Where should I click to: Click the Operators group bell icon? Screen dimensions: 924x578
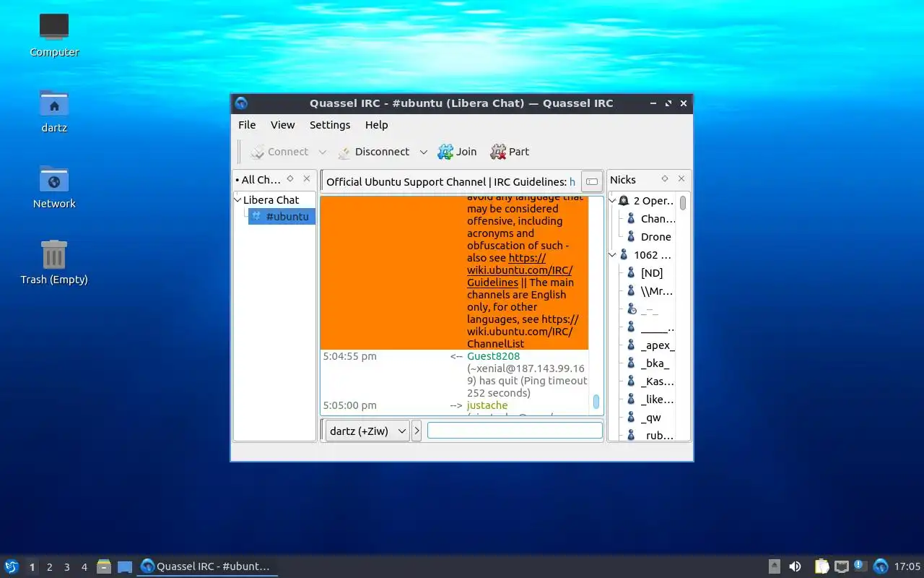624,201
